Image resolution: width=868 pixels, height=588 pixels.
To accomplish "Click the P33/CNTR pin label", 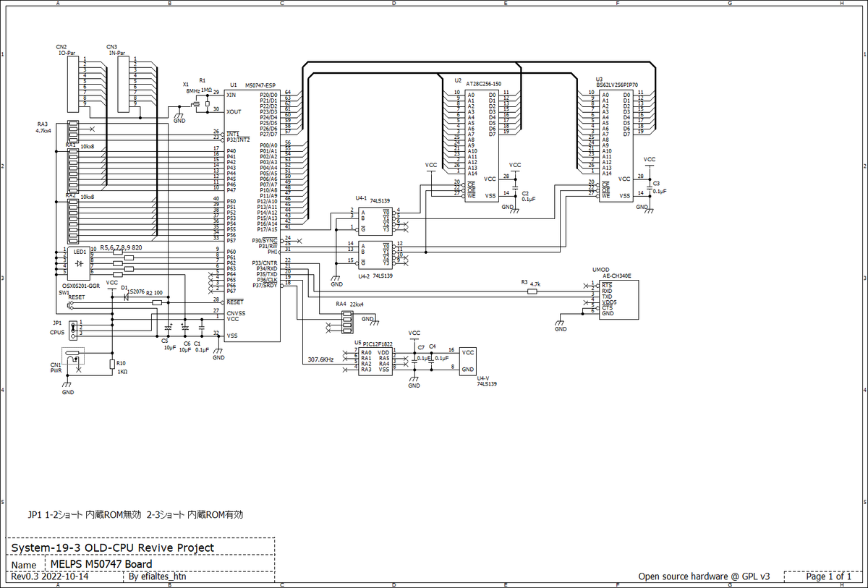I will click(264, 263).
